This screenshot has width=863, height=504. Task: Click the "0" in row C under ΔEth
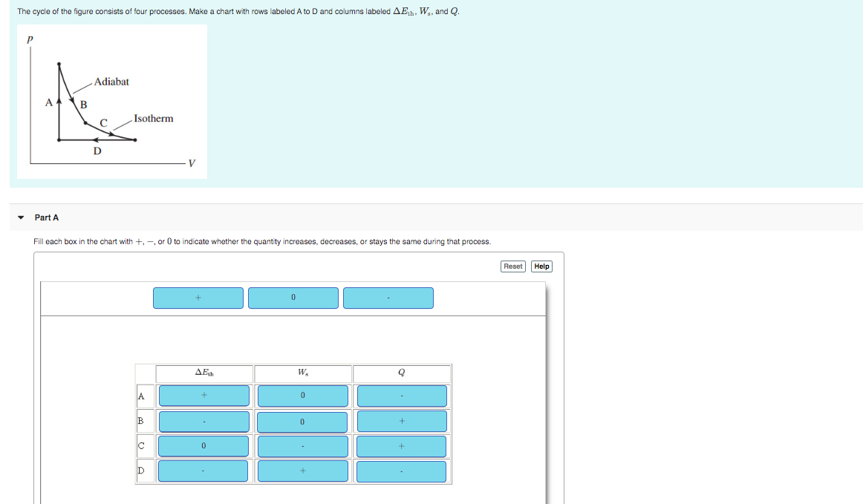203,446
